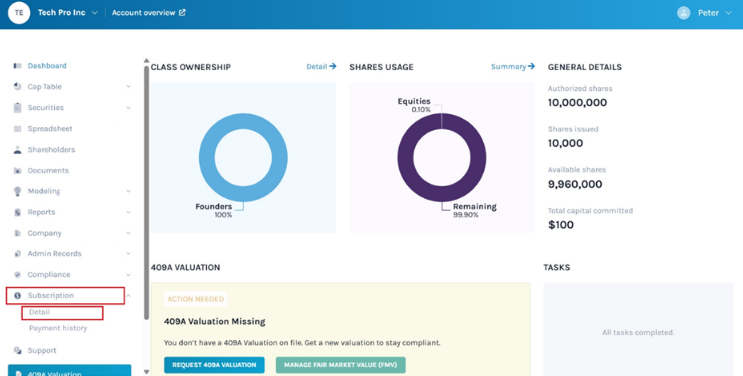Click the Securities clipboard icon
The height and width of the screenshot is (376, 743).
[18, 108]
